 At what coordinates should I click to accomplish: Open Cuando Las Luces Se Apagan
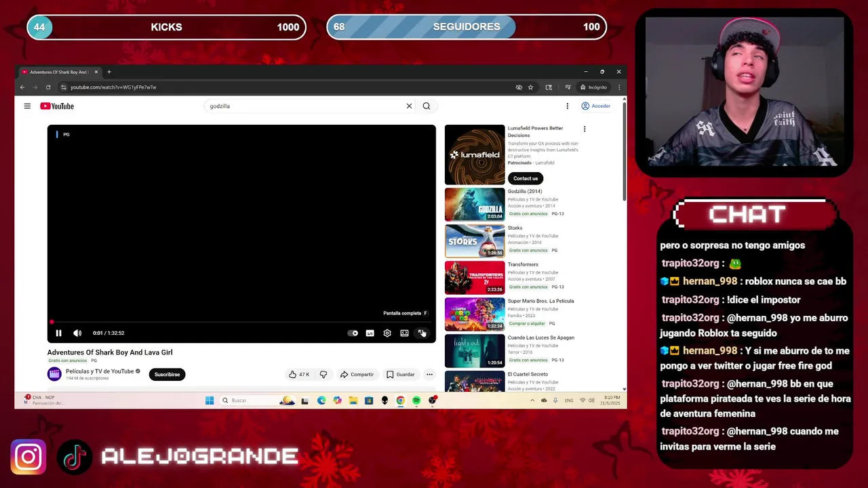click(540, 338)
